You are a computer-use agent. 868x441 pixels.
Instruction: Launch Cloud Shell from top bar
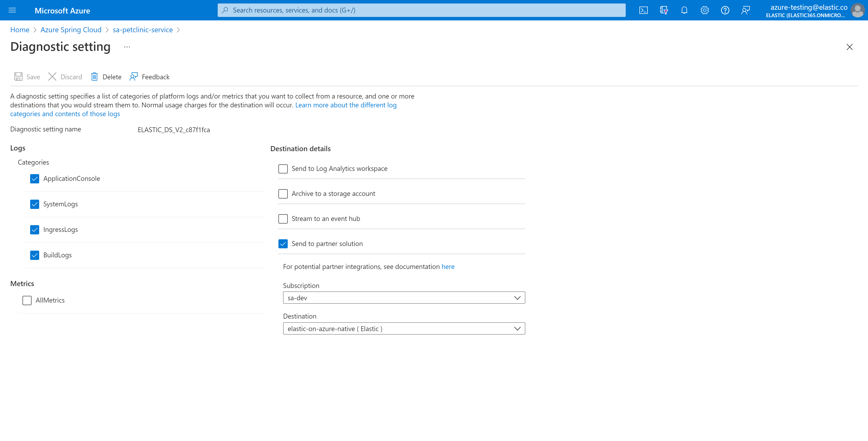click(x=643, y=10)
